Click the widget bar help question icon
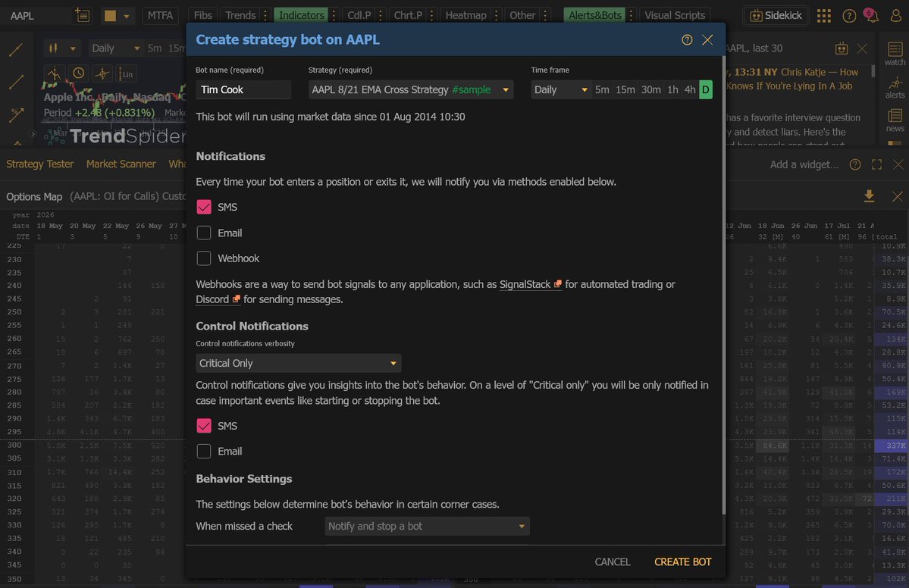Image resolution: width=909 pixels, height=588 pixels. 855,164
